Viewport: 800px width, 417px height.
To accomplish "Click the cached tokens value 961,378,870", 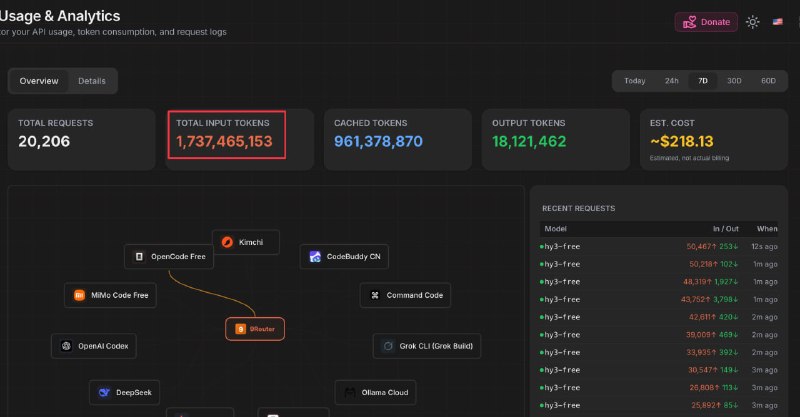I will click(x=379, y=141).
